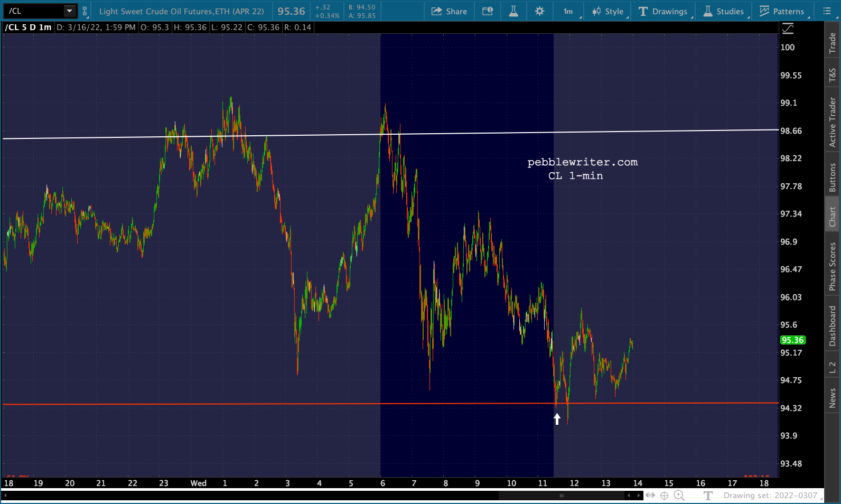Open the Drawings menu
The image size is (841, 504).
pos(664,11)
